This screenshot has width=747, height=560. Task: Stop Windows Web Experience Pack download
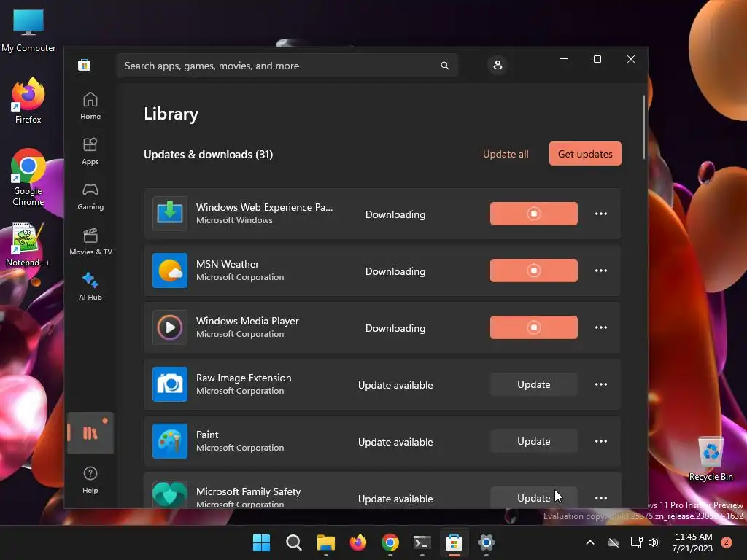(x=533, y=214)
